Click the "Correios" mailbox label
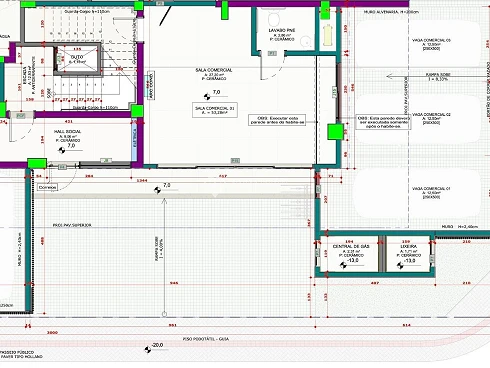 [x=48, y=187]
